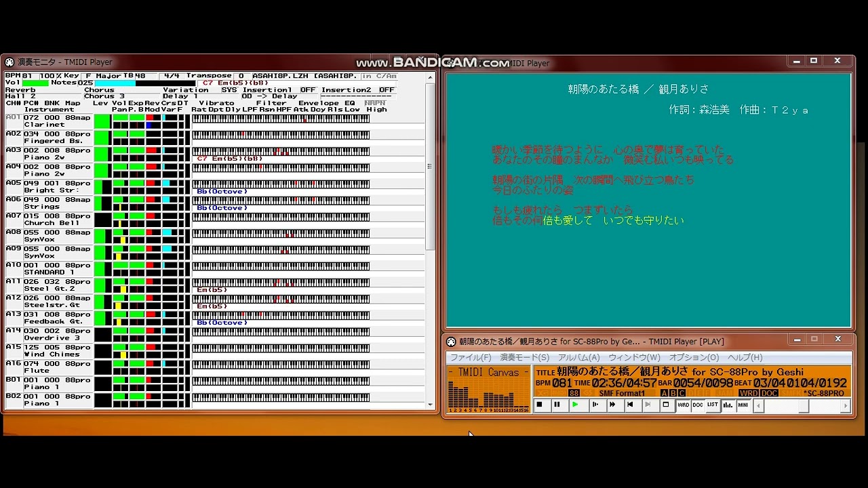
Task: Click right arrow of playback position slider
Action: 845,406
